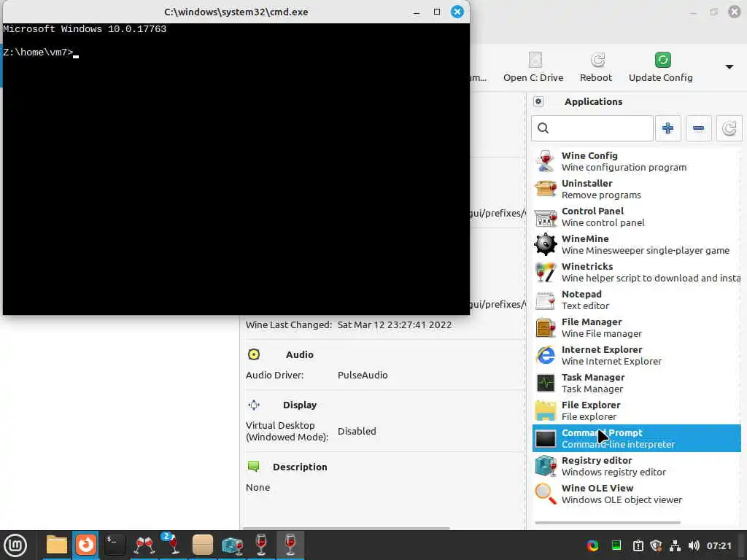Click the Description 'None' text
Screen dimensions: 747x560
[x=258, y=488]
